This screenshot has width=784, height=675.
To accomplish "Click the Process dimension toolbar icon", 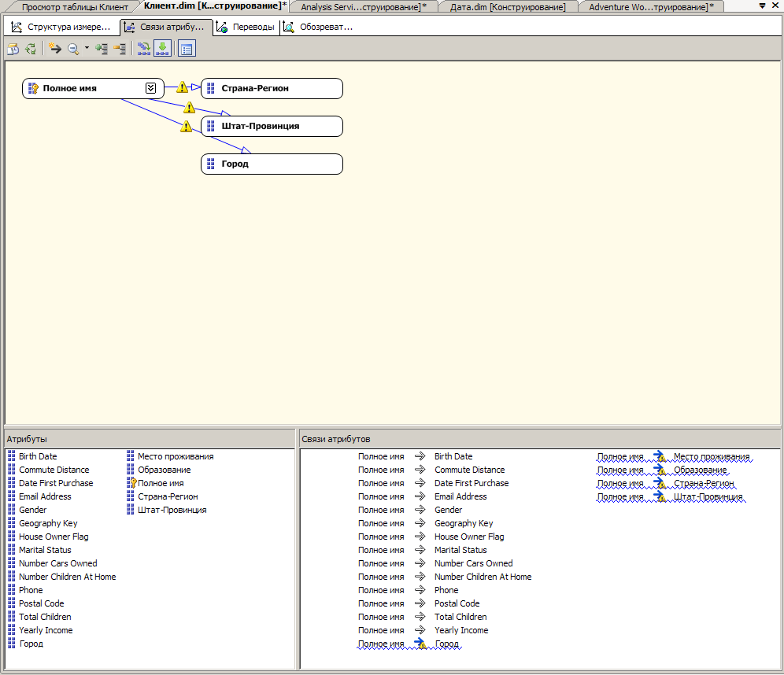I will (x=13, y=49).
